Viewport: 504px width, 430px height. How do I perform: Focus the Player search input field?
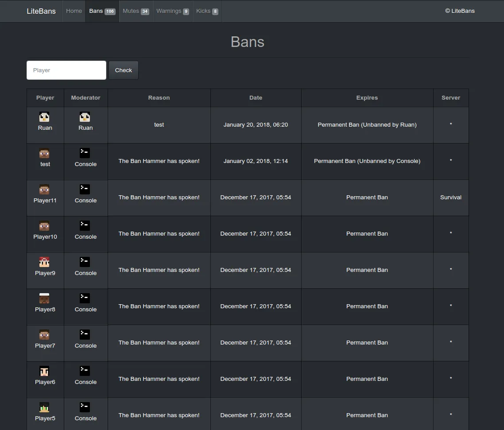click(x=66, y=70)
